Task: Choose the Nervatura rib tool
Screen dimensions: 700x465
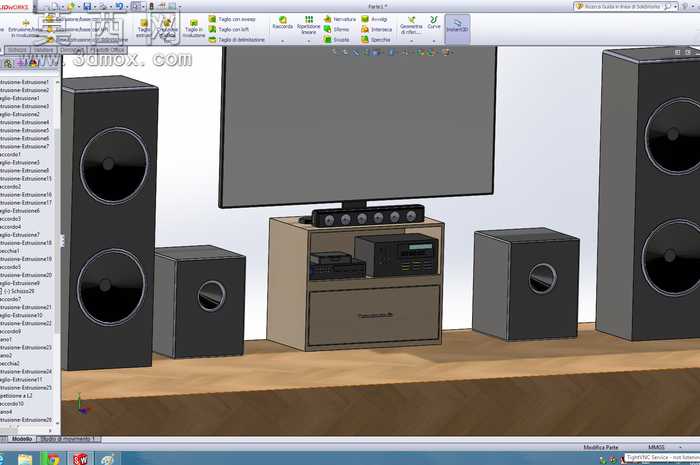Action: (340, 19)
